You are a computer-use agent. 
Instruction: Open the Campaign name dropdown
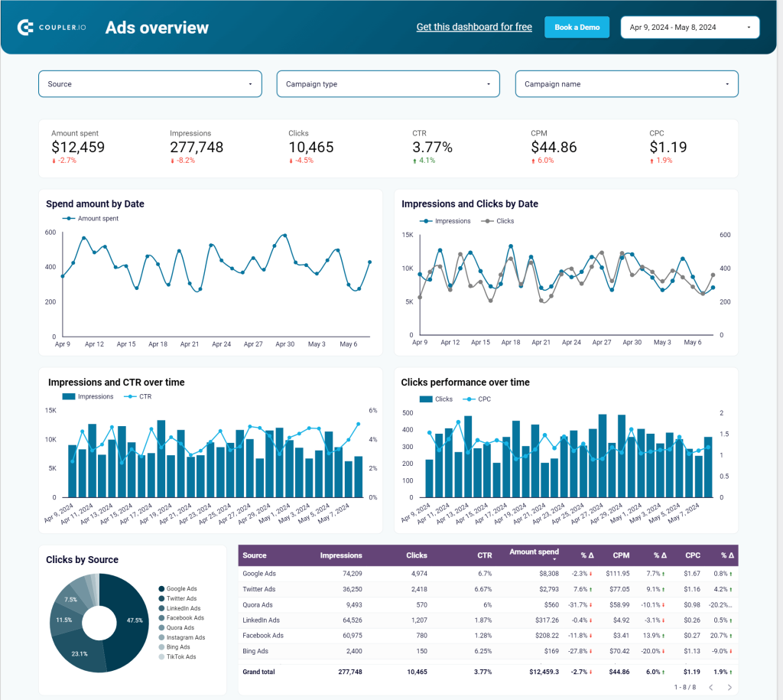tap(626, 84)
